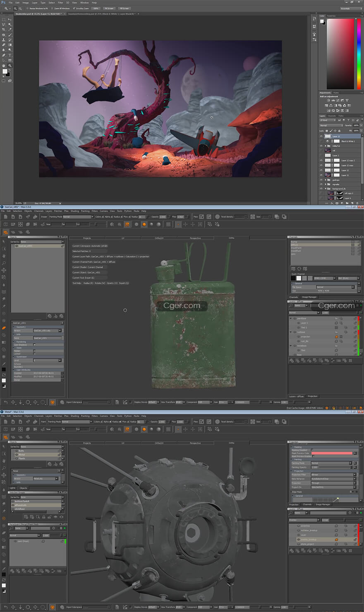Open the Patches menu in GasCan Mari window
The height and width of the screenshot is (612, 364).
coord(58,211)
